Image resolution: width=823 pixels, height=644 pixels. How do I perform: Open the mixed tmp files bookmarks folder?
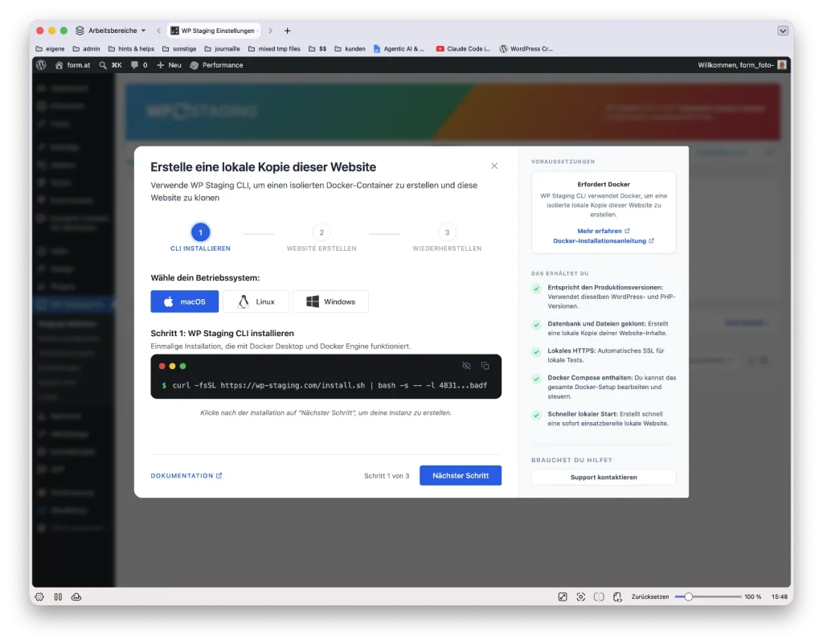(x=274, y=49)
